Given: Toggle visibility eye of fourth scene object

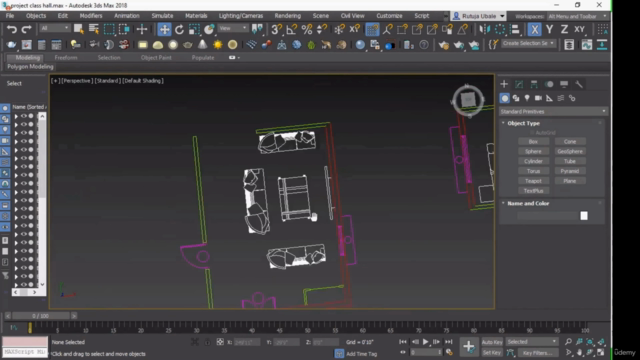Looking at the screenshot, I should coord(23,141).
